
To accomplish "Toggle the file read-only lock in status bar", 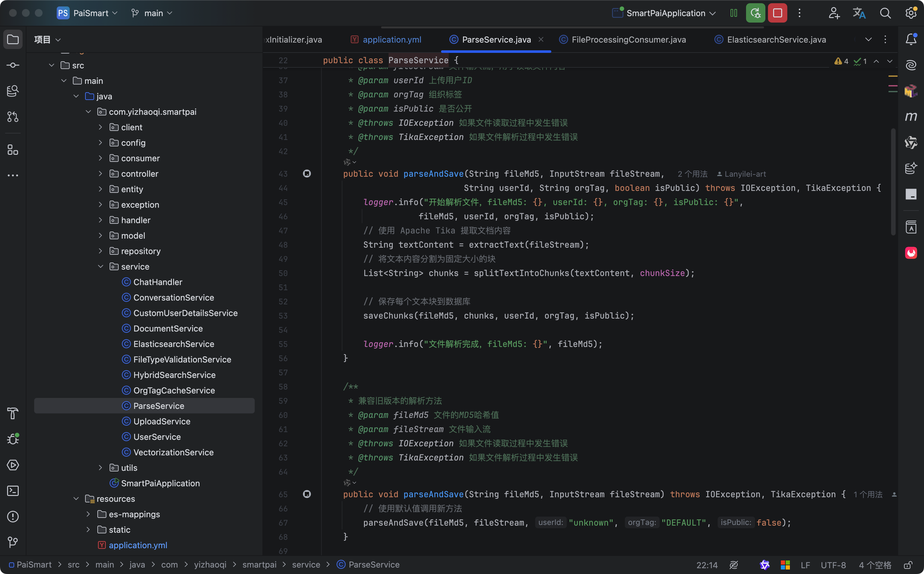I will tap(908, 565).
